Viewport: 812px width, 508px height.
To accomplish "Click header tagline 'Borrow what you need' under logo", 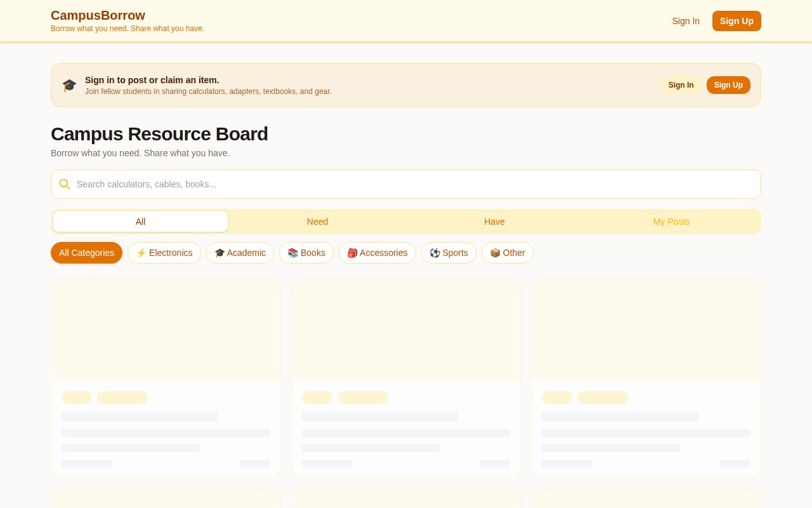I will point(128,29).
